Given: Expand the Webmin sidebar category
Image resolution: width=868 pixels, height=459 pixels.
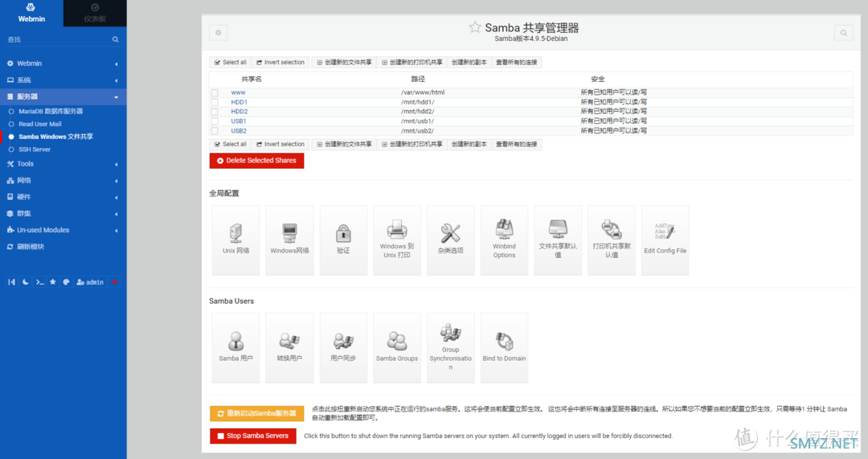Looking at the screenshot, I should [63, 64].
